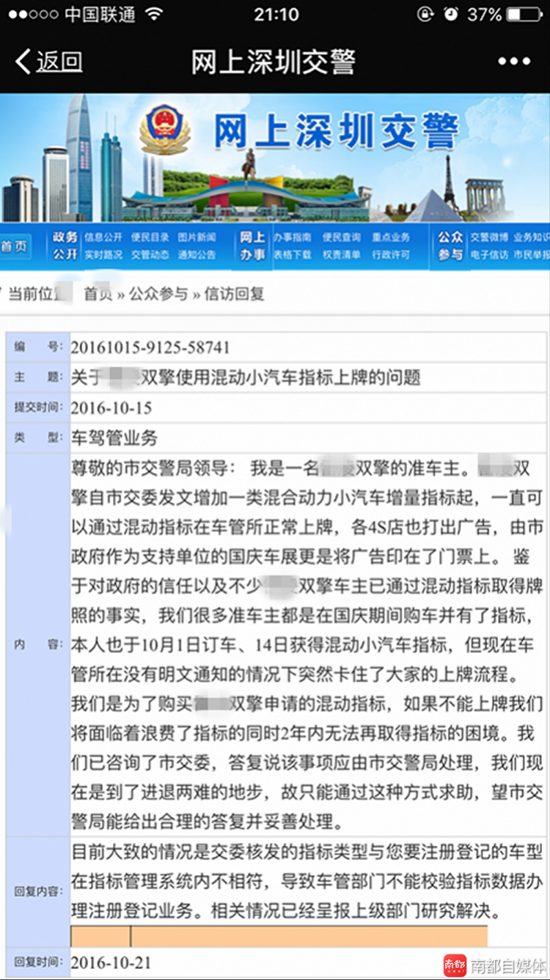This screenshot has height=980, width=550.
Task: Open the 权责清单 link
Action: point(342,255)
